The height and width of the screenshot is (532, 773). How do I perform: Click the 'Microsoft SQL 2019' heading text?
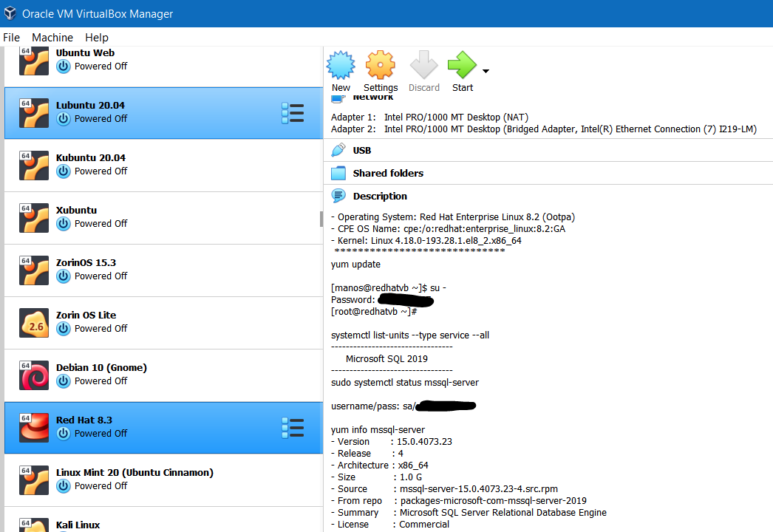386,359
